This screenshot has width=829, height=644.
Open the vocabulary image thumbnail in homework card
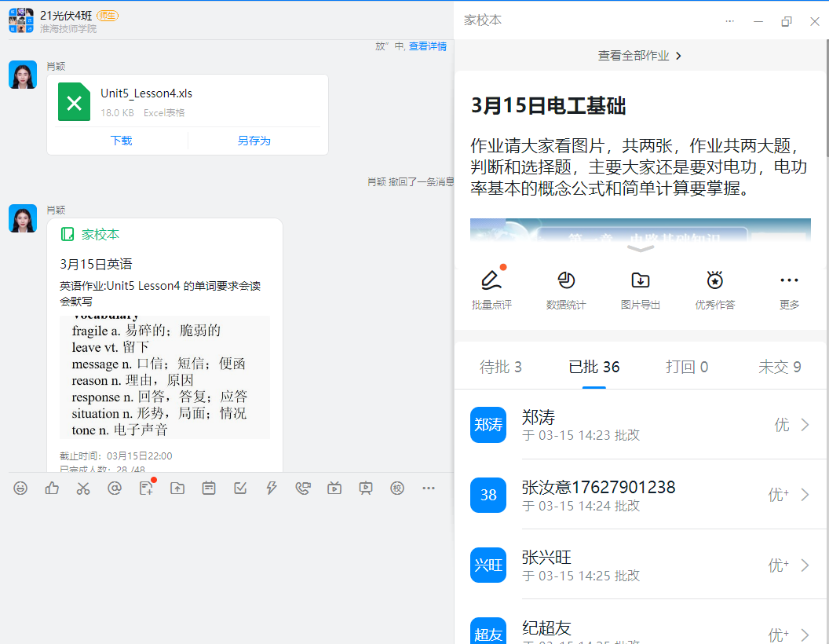(x=165, y=377)
